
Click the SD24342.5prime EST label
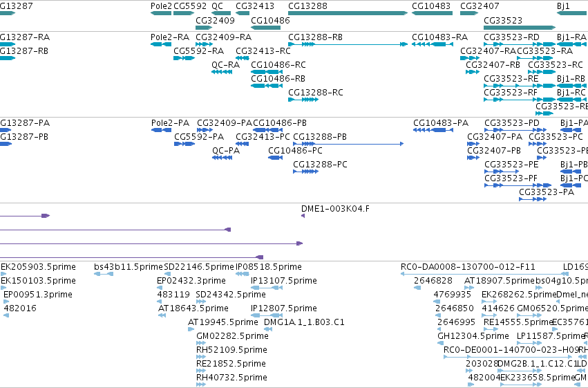click(231, 295)
